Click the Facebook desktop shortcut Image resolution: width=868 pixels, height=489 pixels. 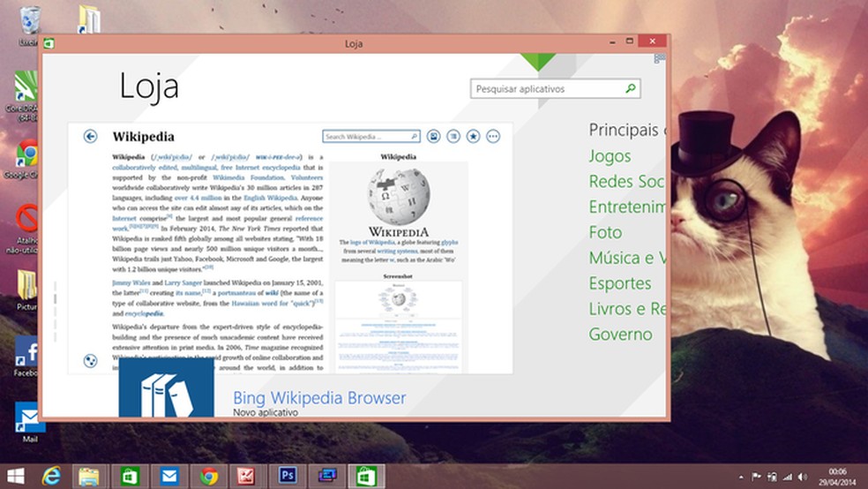(x=26, y=356)
